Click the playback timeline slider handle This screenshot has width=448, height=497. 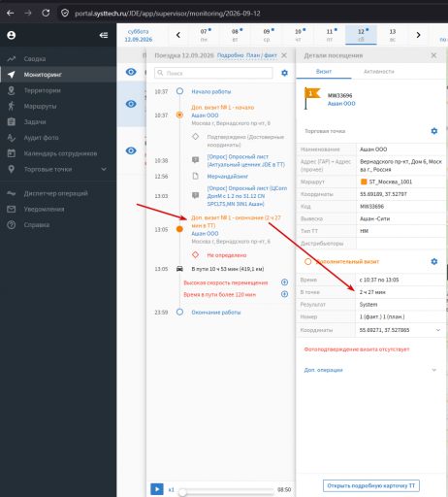coord(182,492)
